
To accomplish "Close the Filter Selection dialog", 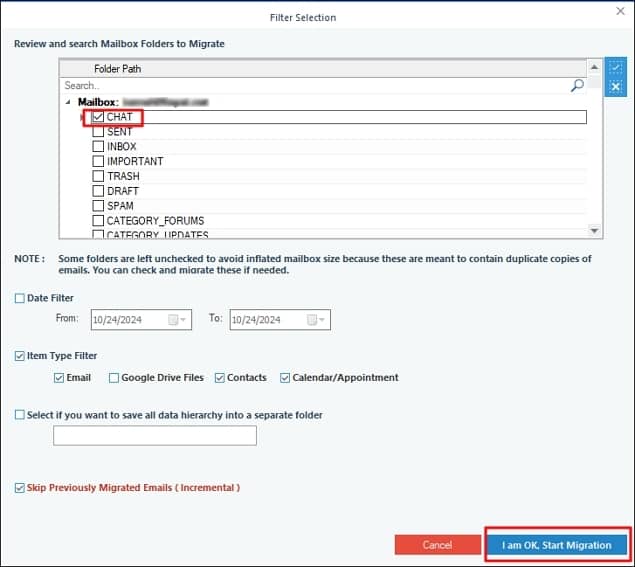I will 620,11.
